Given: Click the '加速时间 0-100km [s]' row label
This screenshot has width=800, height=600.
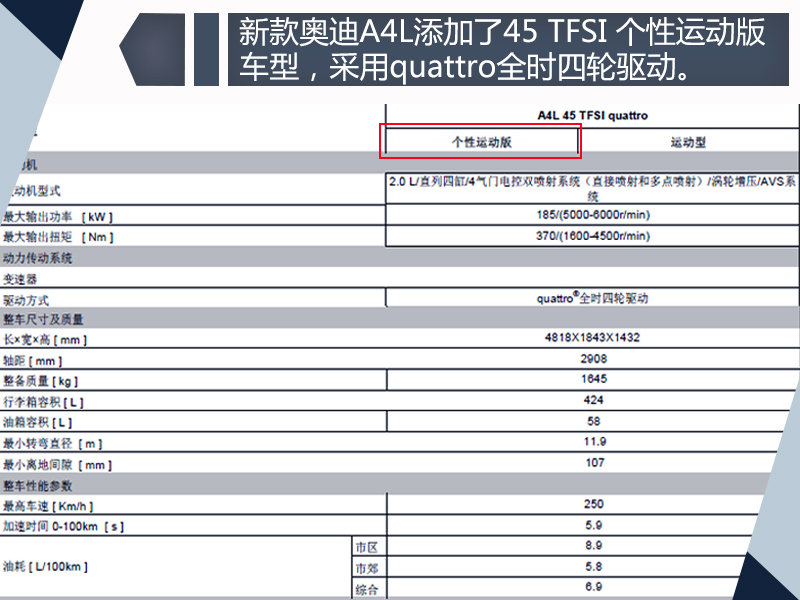Looking at the screenshot, I should [x=63, y=527].
